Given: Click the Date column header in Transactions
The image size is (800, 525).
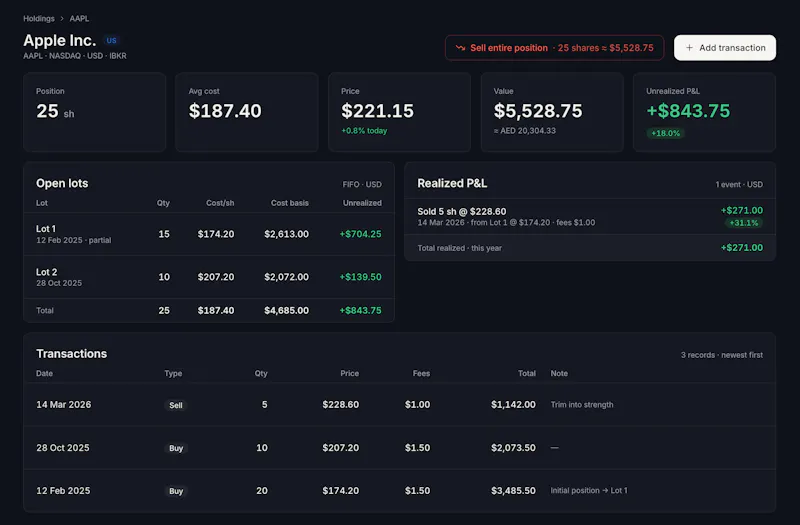Looking at the screenshot, I should click(x=44, y=373).
